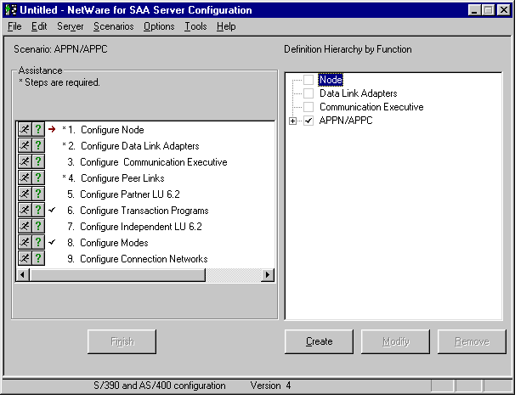Click left arrow of the steps list scrollbar

pyautogui.click(x=24, y=275)
